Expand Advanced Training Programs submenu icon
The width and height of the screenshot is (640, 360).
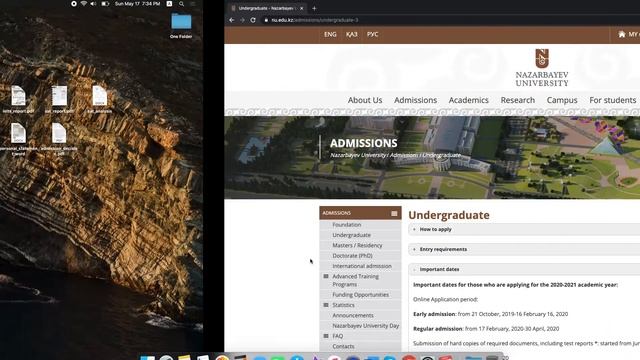tap(326, 276)
